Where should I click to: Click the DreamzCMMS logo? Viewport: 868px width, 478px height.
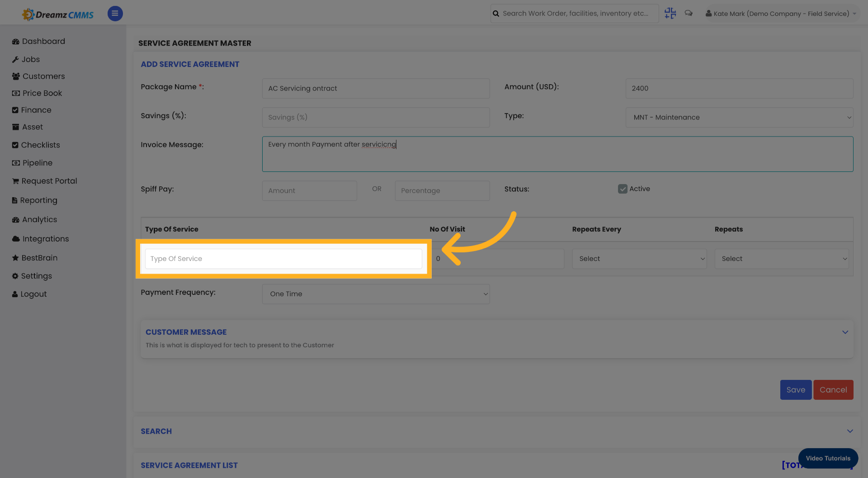pyautogui.click(x=57, y=14)
